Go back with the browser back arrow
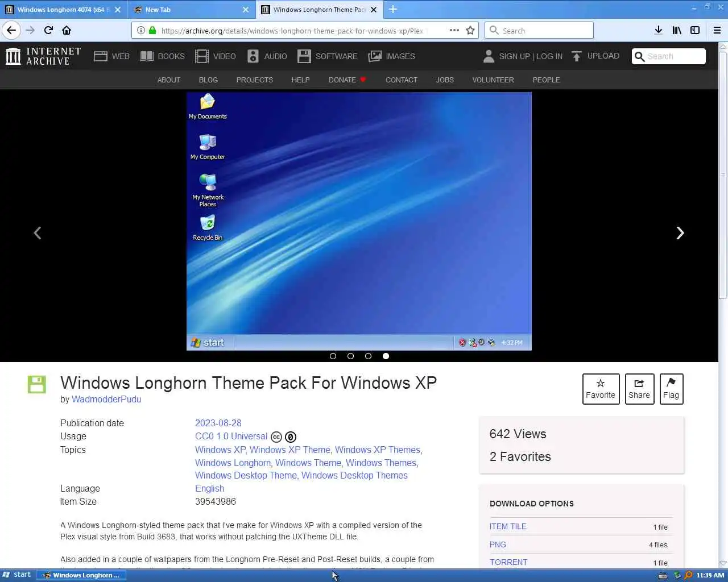 click(11, 30)
